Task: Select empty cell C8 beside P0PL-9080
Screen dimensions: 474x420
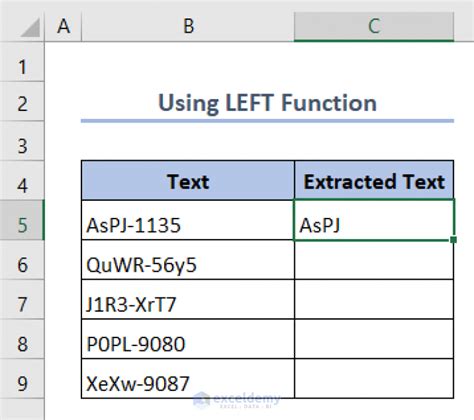Action: [x=374, y=339]
